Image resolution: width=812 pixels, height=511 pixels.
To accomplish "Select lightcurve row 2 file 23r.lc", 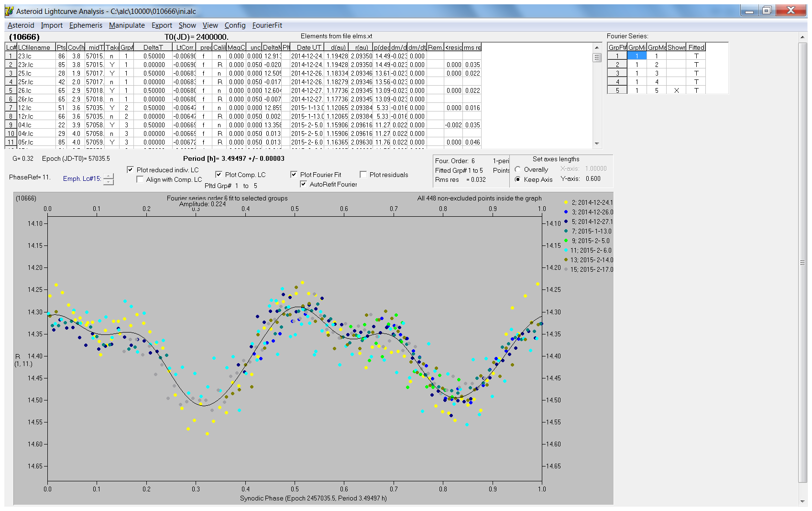I will [x=243, y=65].
